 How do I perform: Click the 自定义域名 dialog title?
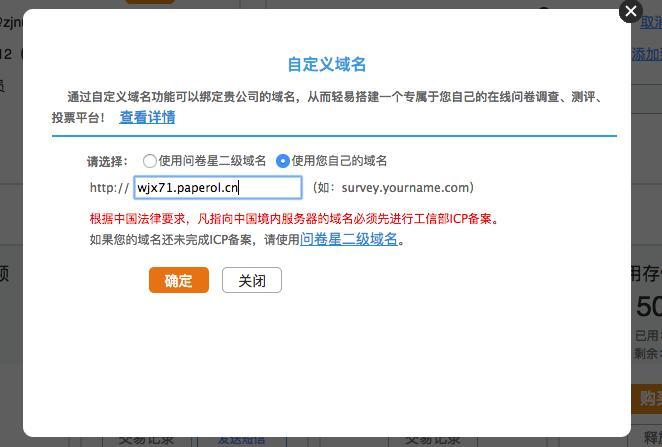327,65
